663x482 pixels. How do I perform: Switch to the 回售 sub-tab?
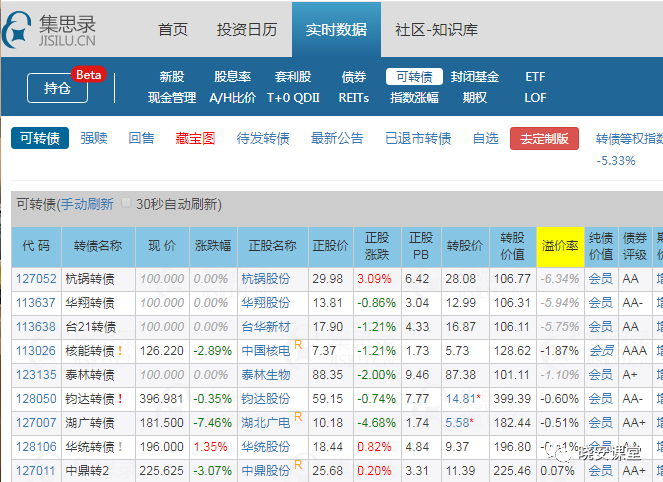click(x=142, y=138)
